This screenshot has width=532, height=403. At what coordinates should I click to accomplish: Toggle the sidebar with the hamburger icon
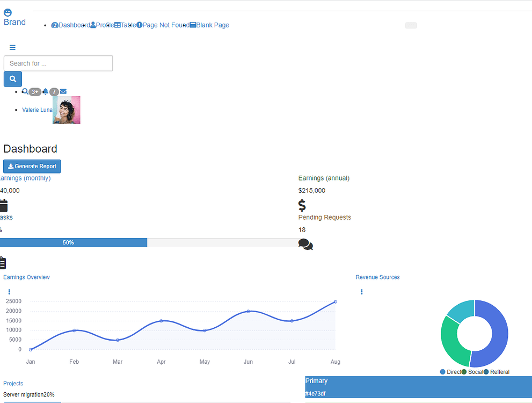(x=12, y=47)
